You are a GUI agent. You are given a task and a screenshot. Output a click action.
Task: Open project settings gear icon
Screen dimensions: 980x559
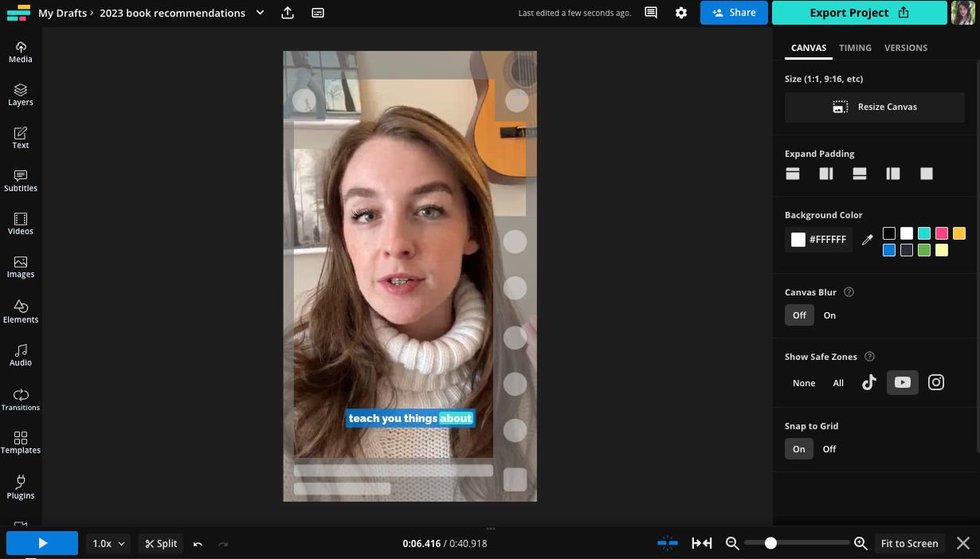click(680, 13)
